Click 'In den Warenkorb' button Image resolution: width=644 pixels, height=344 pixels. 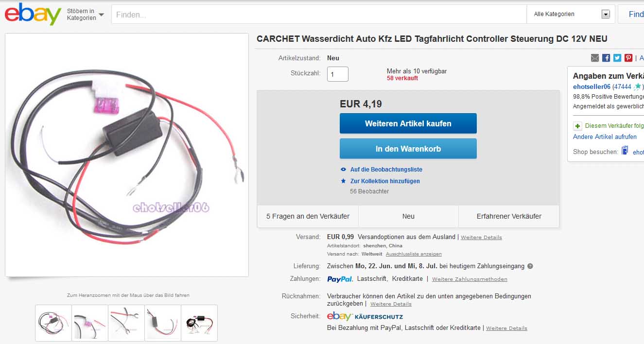pos(408,149)
